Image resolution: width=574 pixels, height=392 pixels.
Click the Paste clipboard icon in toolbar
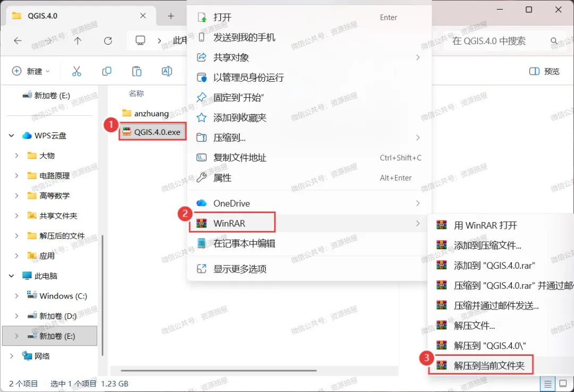tap(137, 71)
